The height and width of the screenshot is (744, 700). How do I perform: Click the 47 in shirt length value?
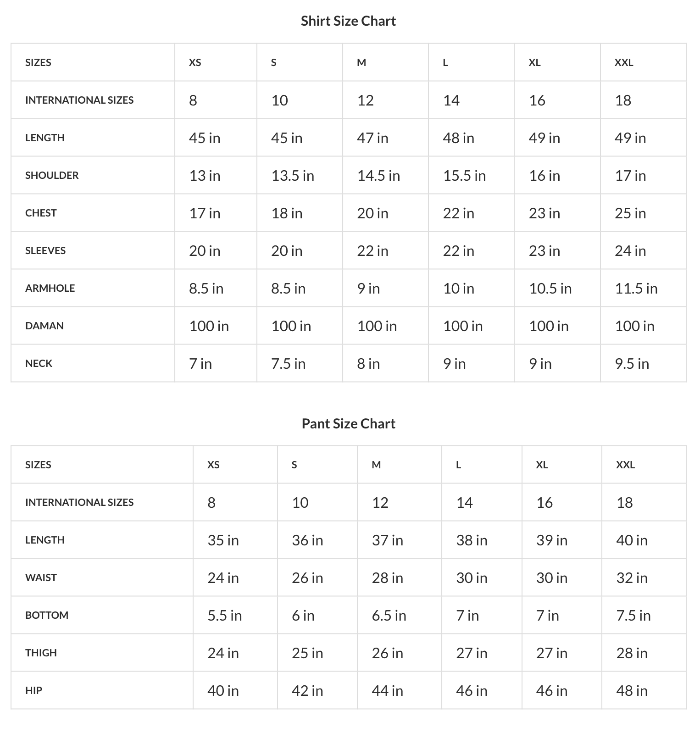pyautogui.click(x=372, y=138)
